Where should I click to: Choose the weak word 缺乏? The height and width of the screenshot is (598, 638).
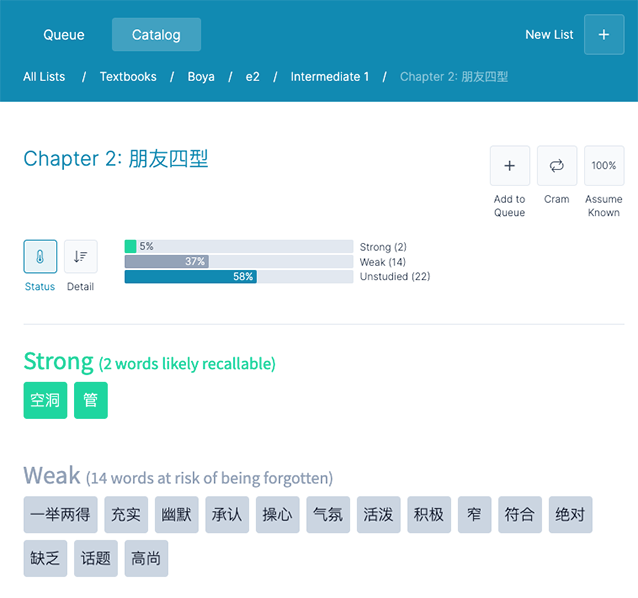pyautogui.click(x=45, y=559)
